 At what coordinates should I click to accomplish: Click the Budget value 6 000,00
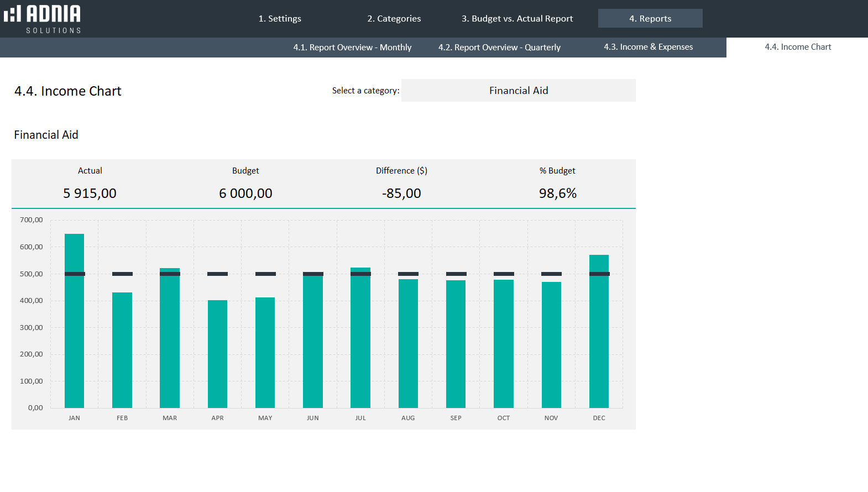tap(245, 193)
